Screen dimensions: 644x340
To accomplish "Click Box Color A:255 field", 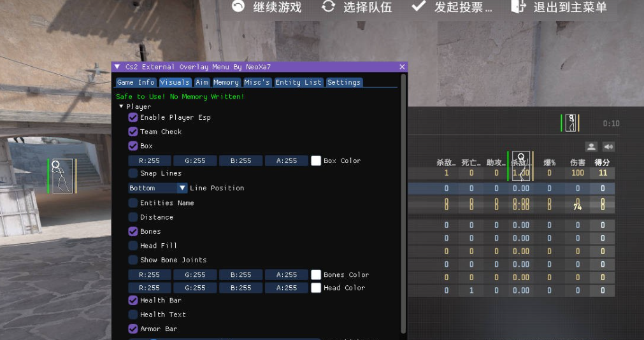I will [x=286, y=160].
